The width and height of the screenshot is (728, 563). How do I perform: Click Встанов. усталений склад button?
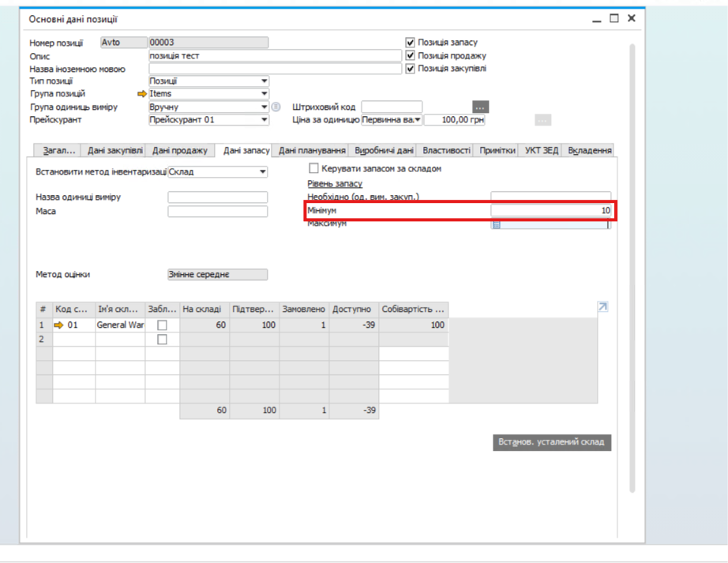coord(552,442)
